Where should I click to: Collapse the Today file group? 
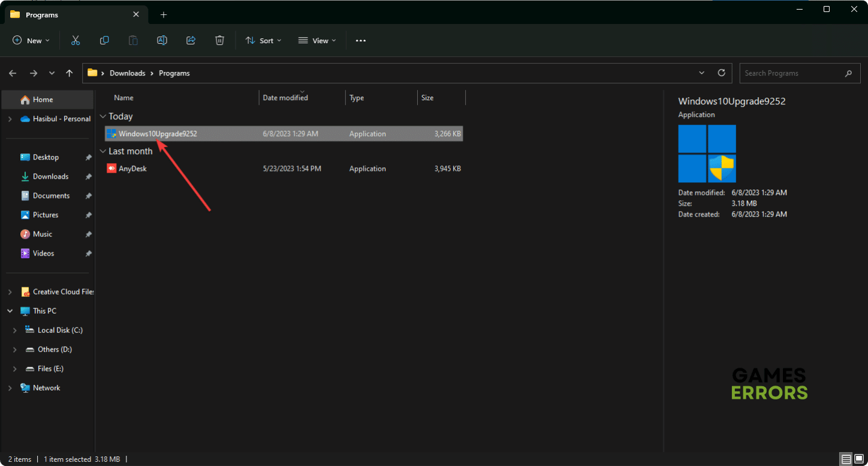click(x=103, y=116)
